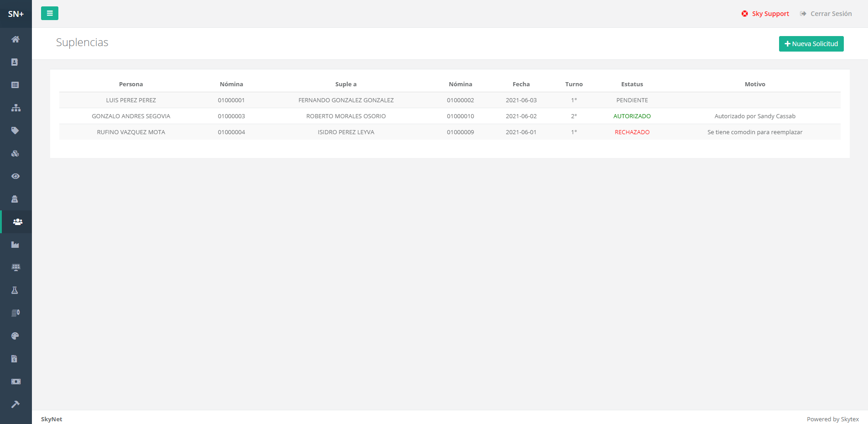
Task: Click the date 2021-06-03
Action: (521, 100)
